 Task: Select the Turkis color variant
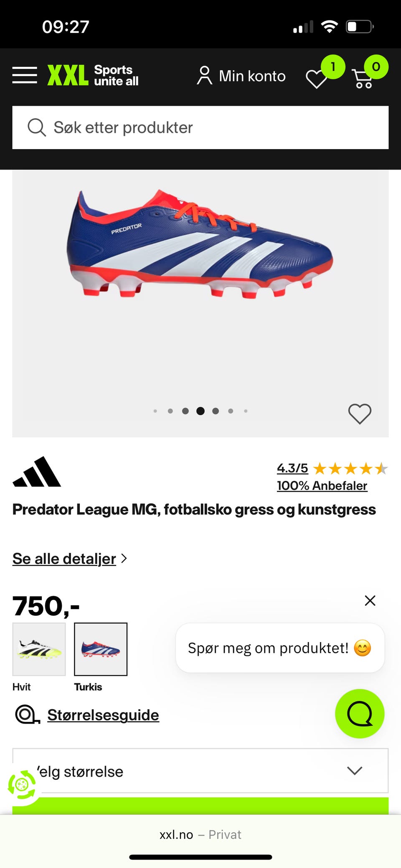(x=101, y=649)
